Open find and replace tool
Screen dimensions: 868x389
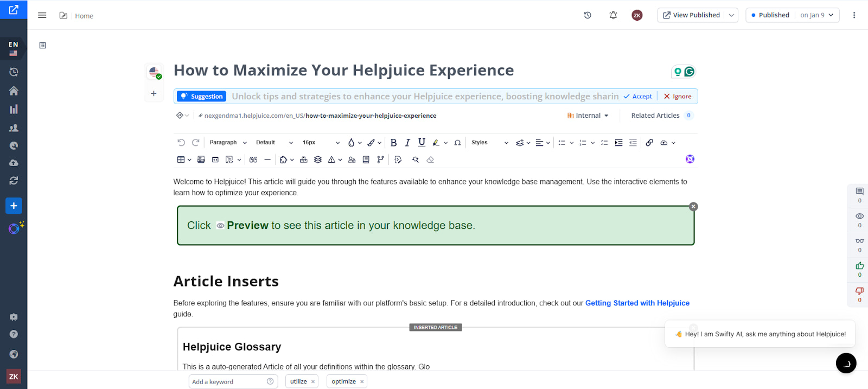tap(416, 160)
